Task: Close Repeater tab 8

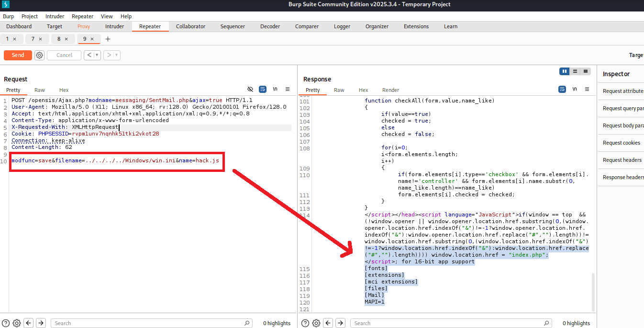Action: point(66,39)
